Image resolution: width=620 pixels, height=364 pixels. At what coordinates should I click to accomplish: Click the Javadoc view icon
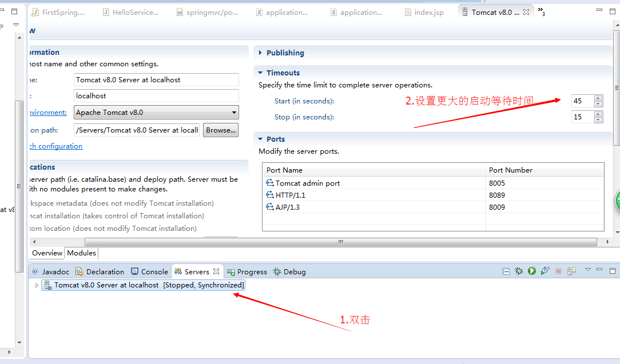[x=35, y=271]
